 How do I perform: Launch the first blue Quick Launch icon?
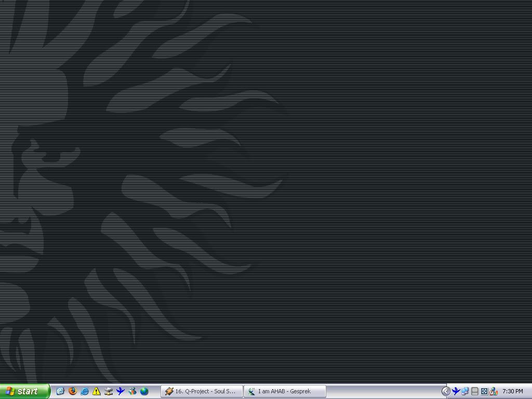pos(60,391)
